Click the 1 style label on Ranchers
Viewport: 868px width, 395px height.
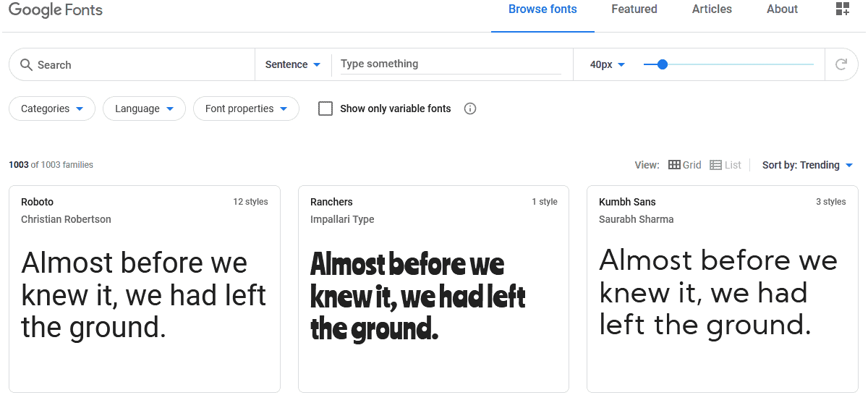pyautogui.click(x=545, y=202)
